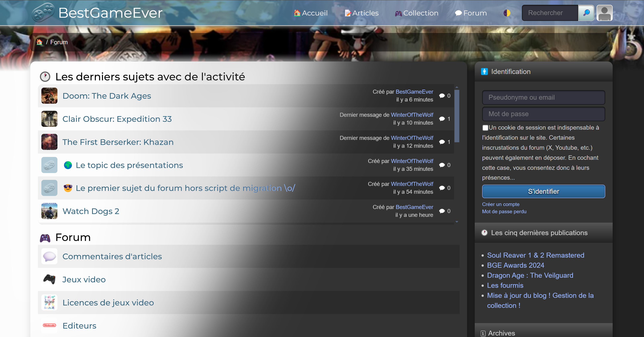This screenshot has height=337, width=644.
Task: Click the topics list scrollbar thumb
Action: [457, 116]
